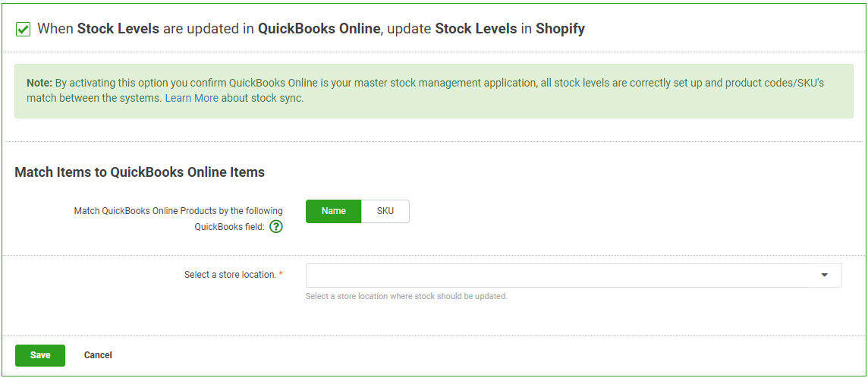This screenshot has width=868, height=378.
Task: Click 'Match Items to QuickBooks Online Items' heading
Action: click(140, 172)
